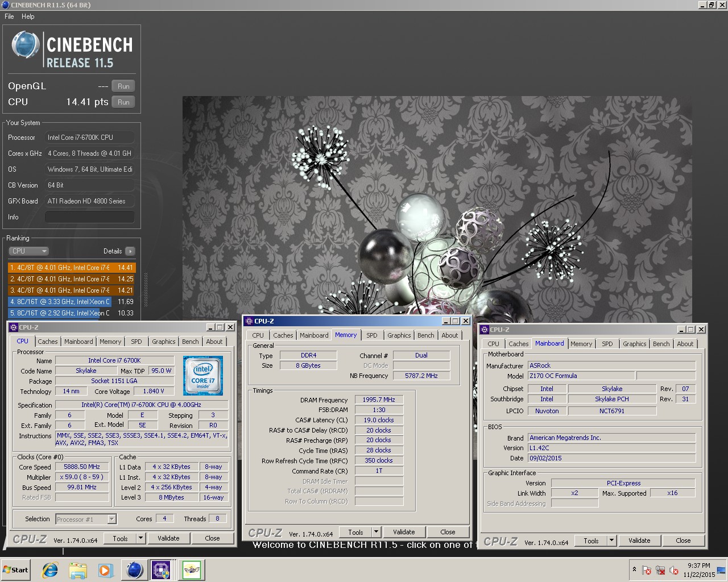Open the Ranking CPU dropdown
728x582 pixels.
click(28, 251)
